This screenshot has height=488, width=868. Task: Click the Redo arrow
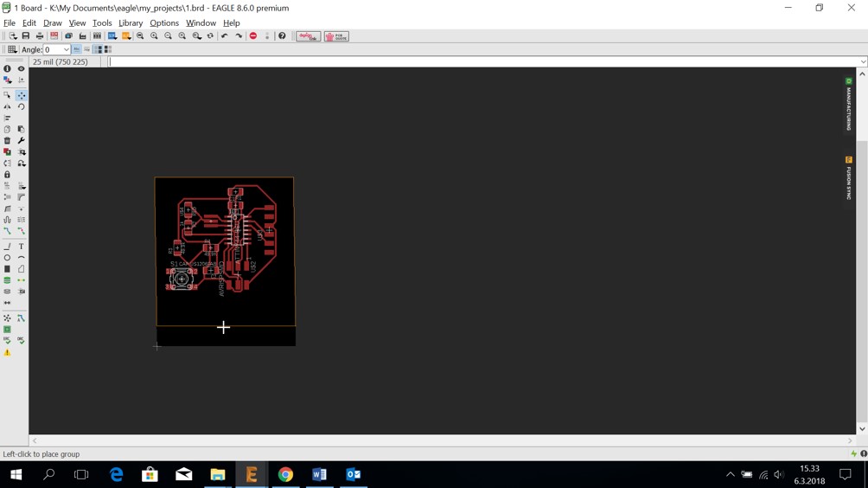(x=239, y=36)
